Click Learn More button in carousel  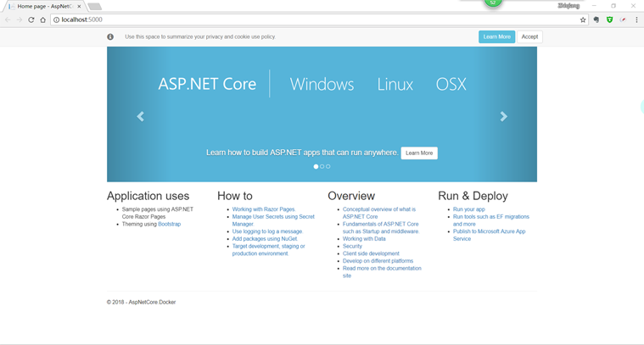(419, 153)
